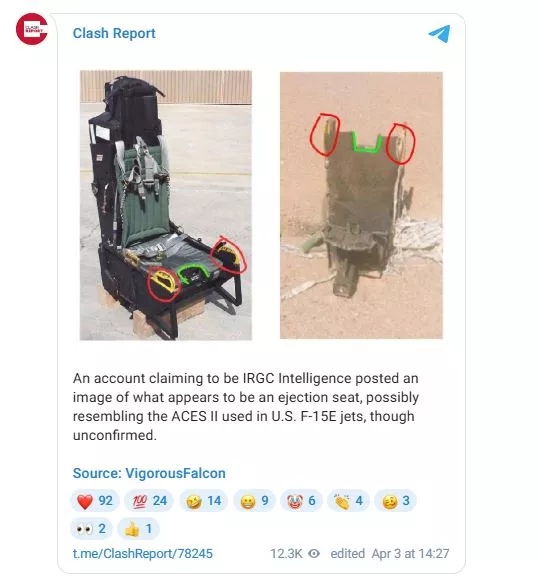539x585 pixels.
Task: Click the edited Apr 3 timestamp
Action: [x=390, y=553]
